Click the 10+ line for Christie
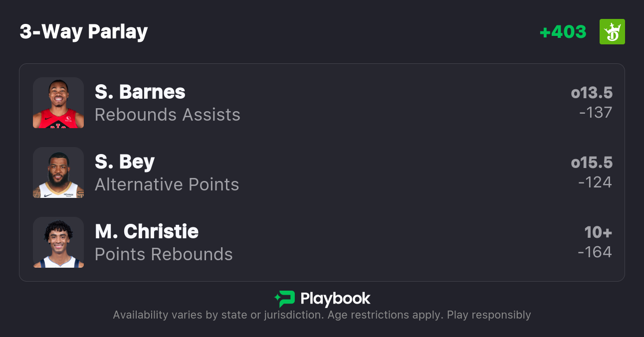644x337 pixels. click(598, 232)
